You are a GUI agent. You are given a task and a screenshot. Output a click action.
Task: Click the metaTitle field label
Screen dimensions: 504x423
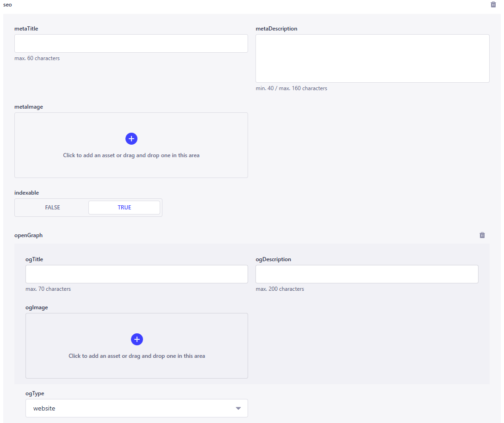[x=26, y=29]
